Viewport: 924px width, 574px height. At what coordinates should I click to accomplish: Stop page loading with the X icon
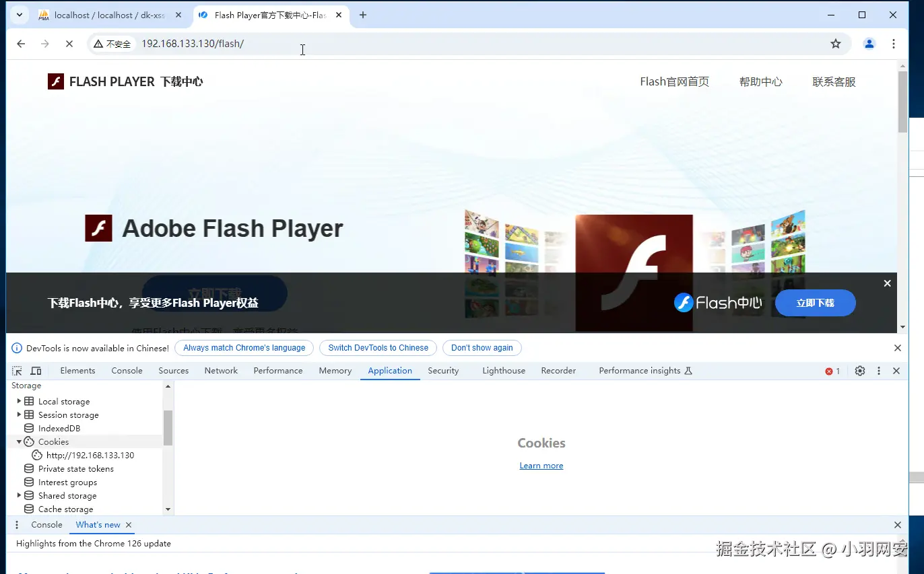(x=69, y=44)
